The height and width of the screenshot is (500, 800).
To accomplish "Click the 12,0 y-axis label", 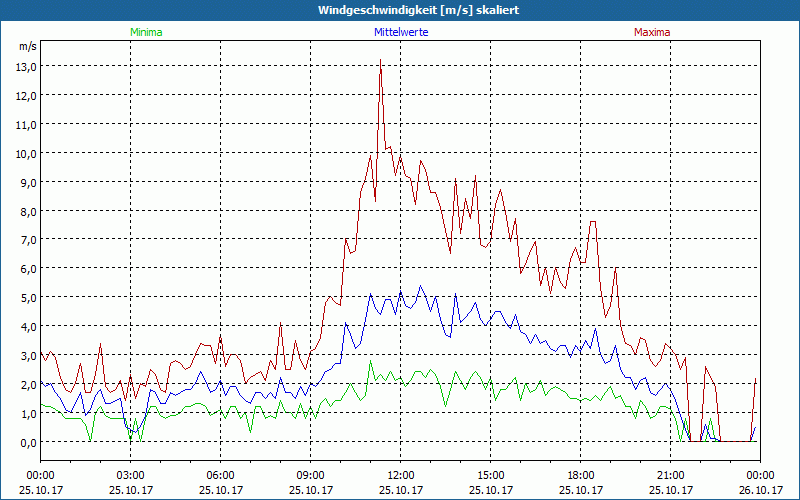I will 28,96.
